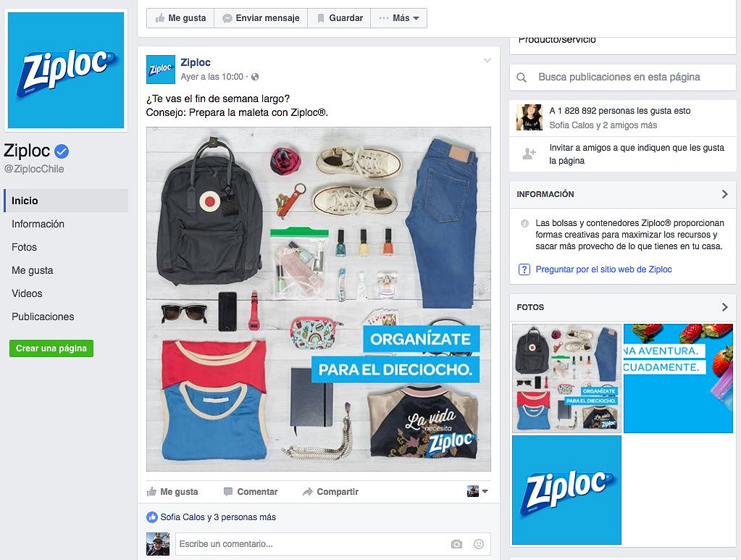This screenshot has height=560, width=741.
Task: Click the question mark icon
Action: point(524,269)
